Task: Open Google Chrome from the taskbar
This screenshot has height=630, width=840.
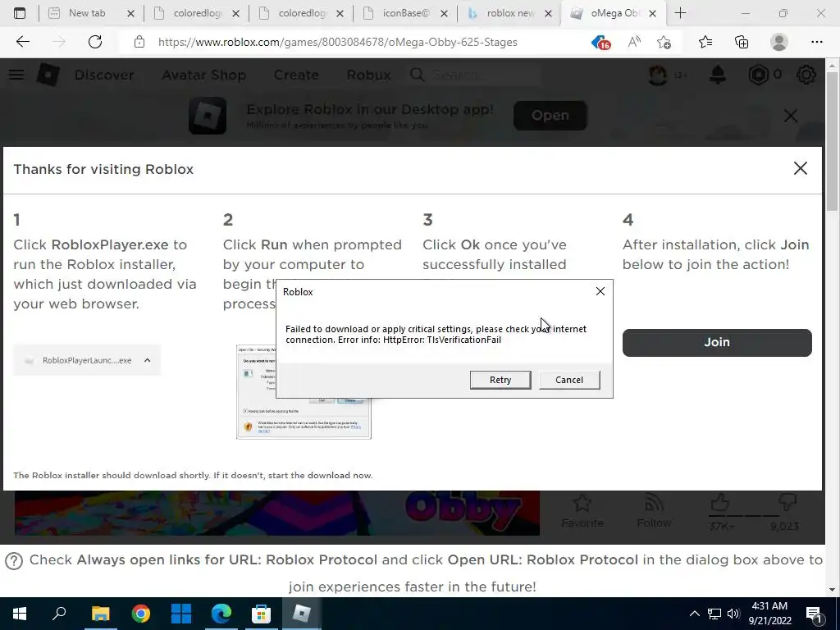Action: pyautogui.click(x=140, y=614)
